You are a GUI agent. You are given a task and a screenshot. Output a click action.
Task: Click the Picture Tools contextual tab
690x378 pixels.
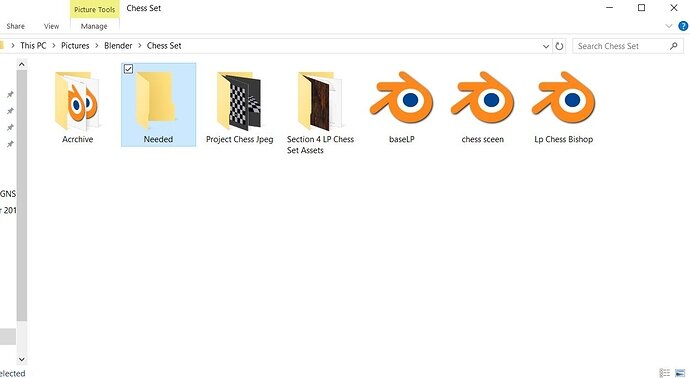tap(95, 9)
